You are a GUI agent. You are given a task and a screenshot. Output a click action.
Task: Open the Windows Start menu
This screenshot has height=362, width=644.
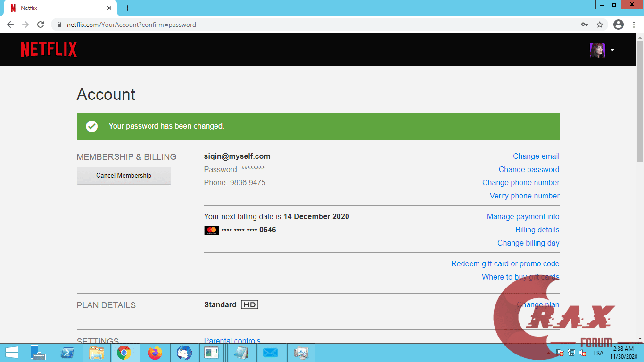coord(11,353)
